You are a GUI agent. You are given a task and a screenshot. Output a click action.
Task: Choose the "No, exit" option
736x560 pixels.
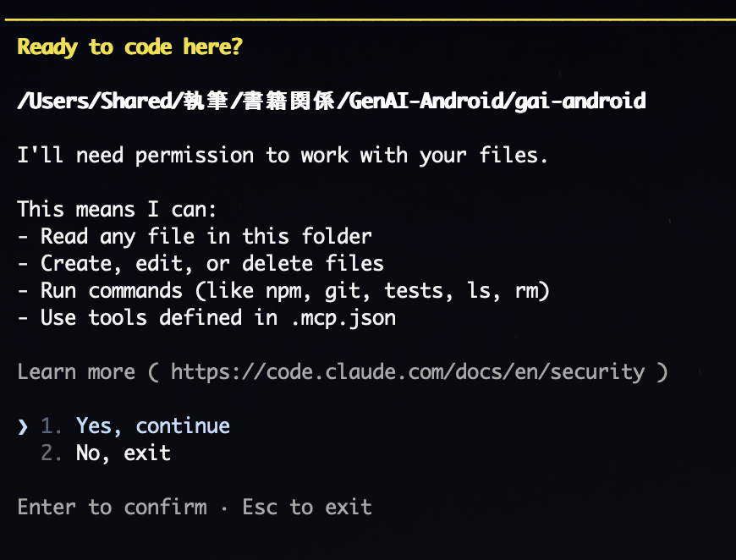(123, 453)
